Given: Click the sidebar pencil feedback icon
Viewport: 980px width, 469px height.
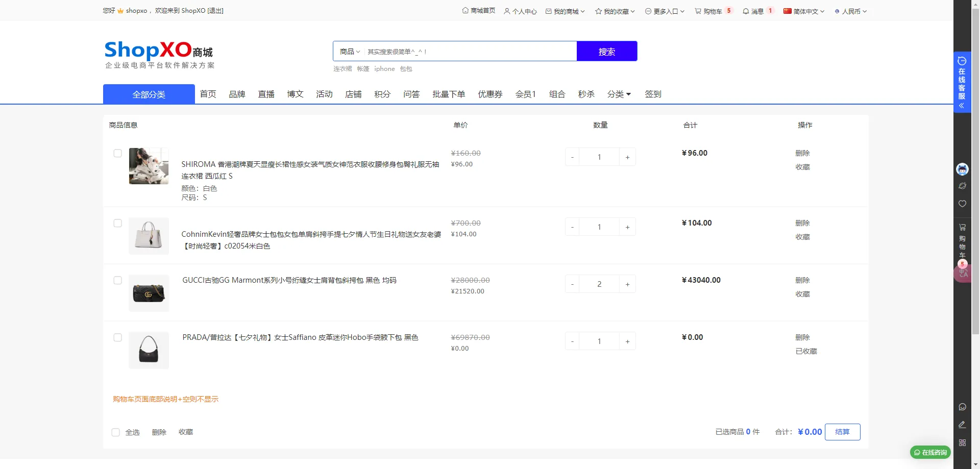Looking at the screenshot, I should coord(962,425).
